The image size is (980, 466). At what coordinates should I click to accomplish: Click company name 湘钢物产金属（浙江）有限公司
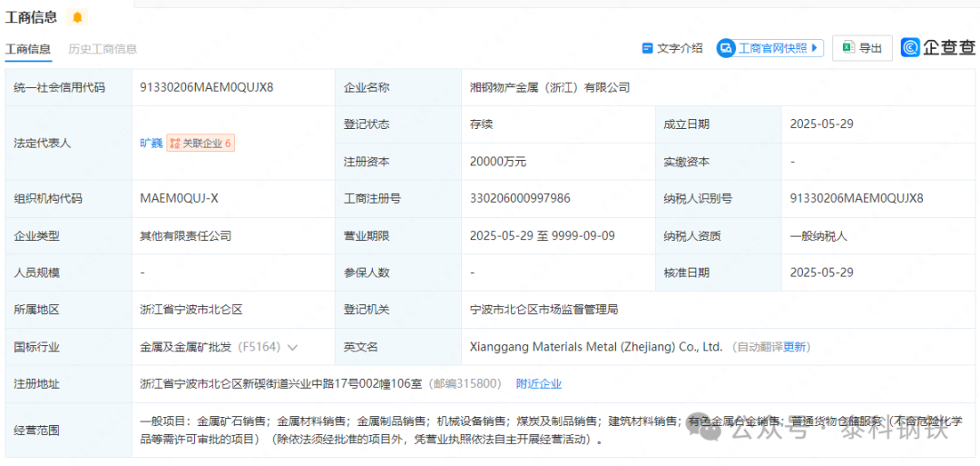click(550, 87)
